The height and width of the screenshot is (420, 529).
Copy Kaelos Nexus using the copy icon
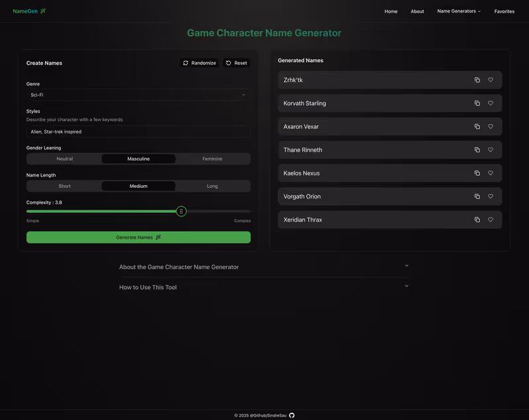[477, 173]
